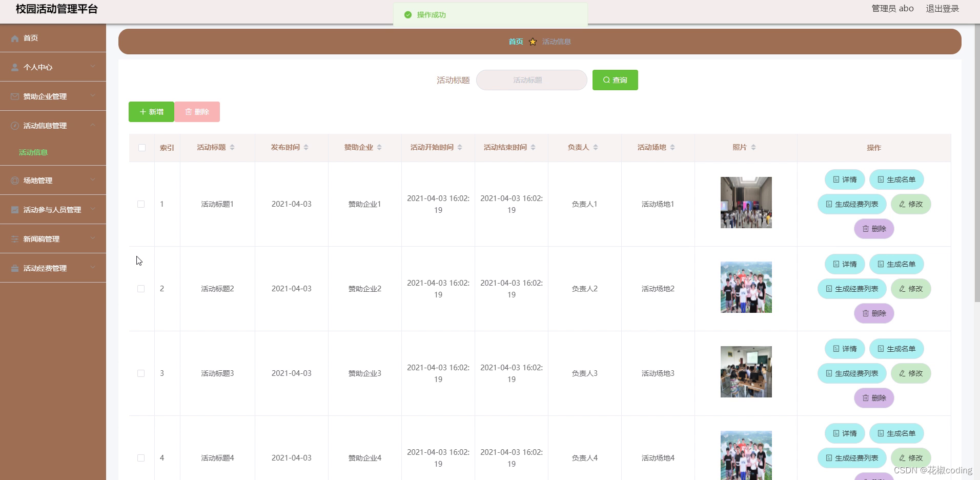This screenshot has height=480, width=980.
Task: Click the pink batch 删除 button
Action: pyautogui.click(x=197, y=112)
